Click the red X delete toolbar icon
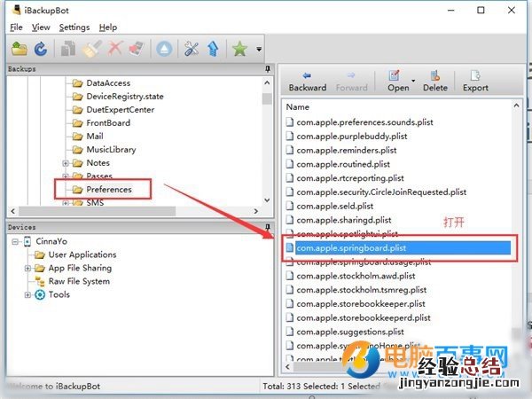The width and height of the screenshot is (532, 399). [x=115, y=49]
